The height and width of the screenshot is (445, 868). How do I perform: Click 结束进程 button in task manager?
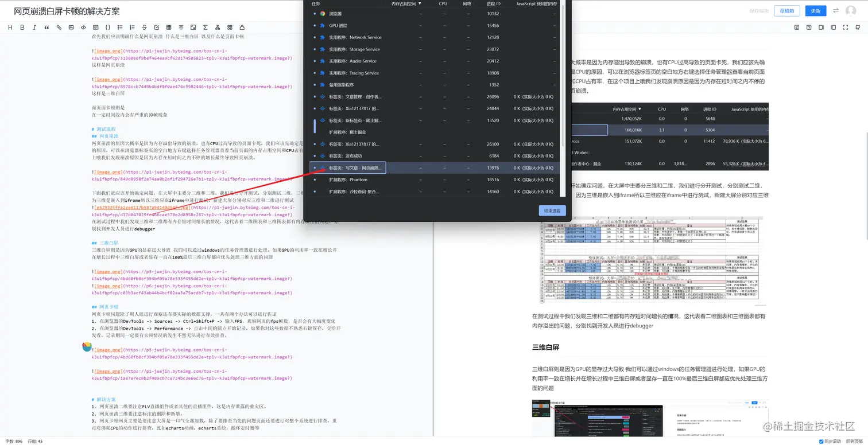tap(552, 210)
